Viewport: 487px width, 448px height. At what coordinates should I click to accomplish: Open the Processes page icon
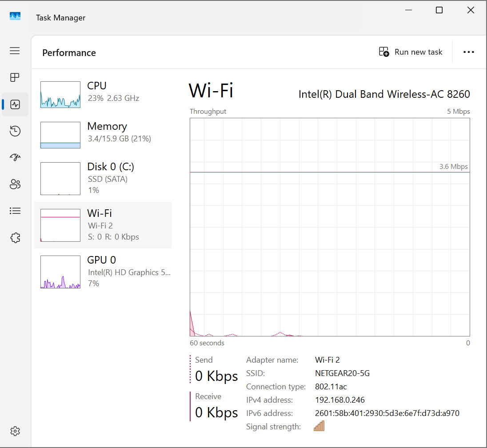point(15,77)
